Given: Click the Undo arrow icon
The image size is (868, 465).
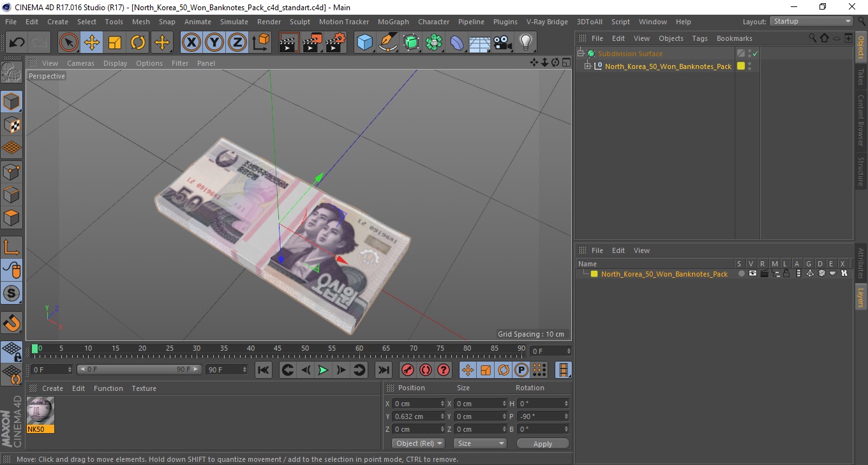Looking at the screenshot, I should point(17,43).
